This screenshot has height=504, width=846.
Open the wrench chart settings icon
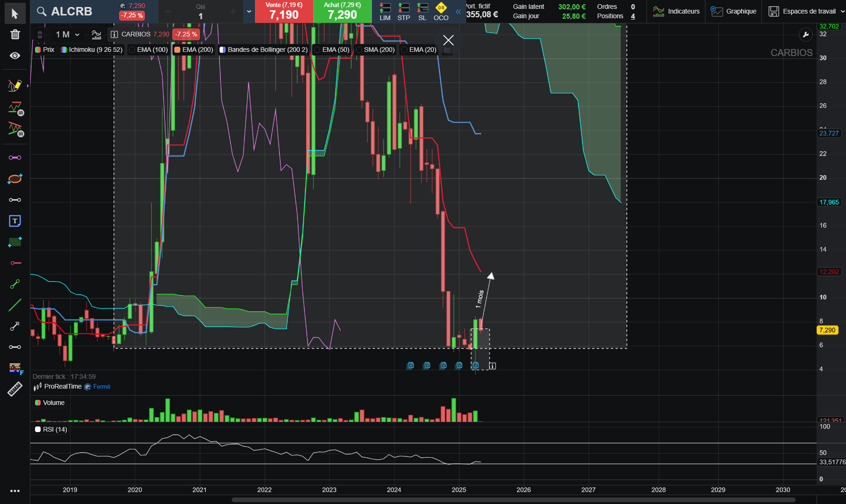806,35
